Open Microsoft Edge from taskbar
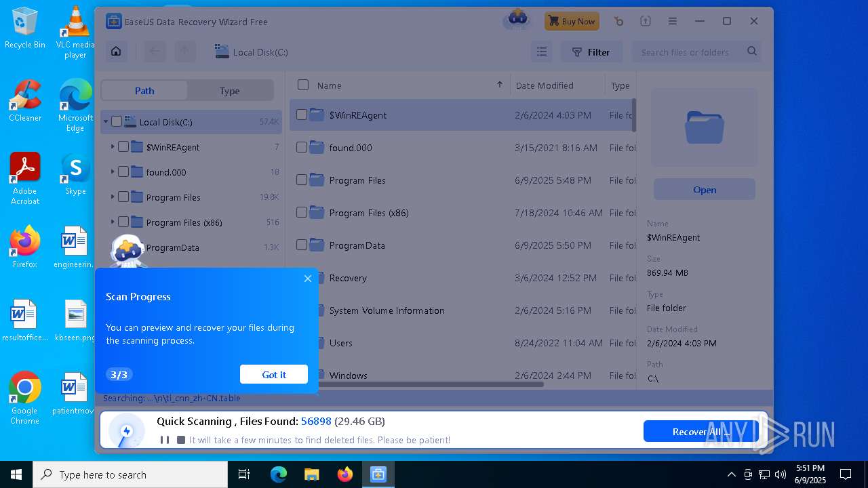 click(279, 474)
